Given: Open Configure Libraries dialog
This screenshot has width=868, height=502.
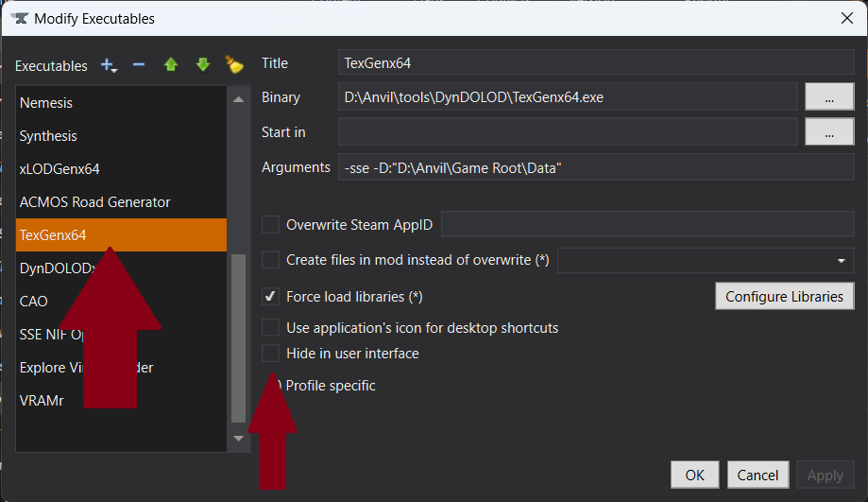Looking at the screenshot, I should pos(784,297).
